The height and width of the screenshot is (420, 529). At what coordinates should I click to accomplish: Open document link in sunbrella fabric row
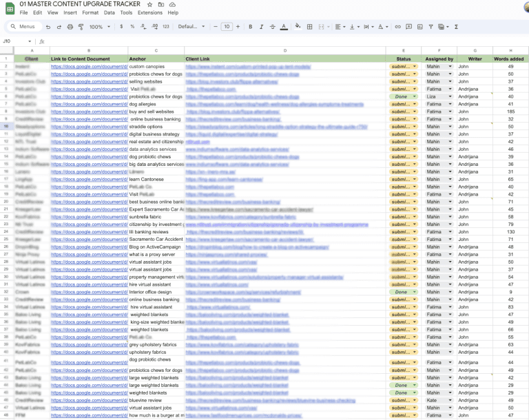(90, 217)
